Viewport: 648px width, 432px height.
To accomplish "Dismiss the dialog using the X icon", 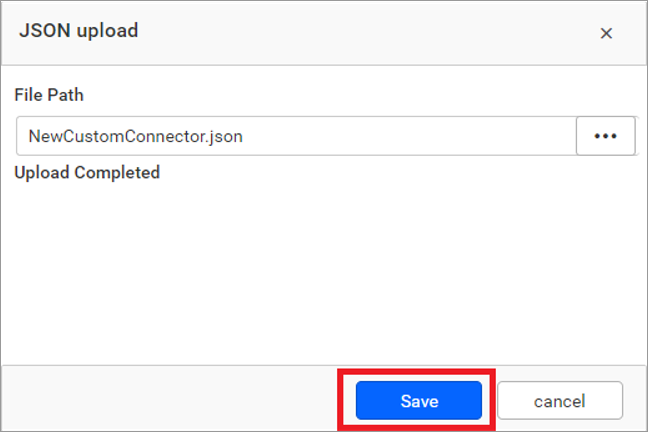I will (x=606, y=33).
